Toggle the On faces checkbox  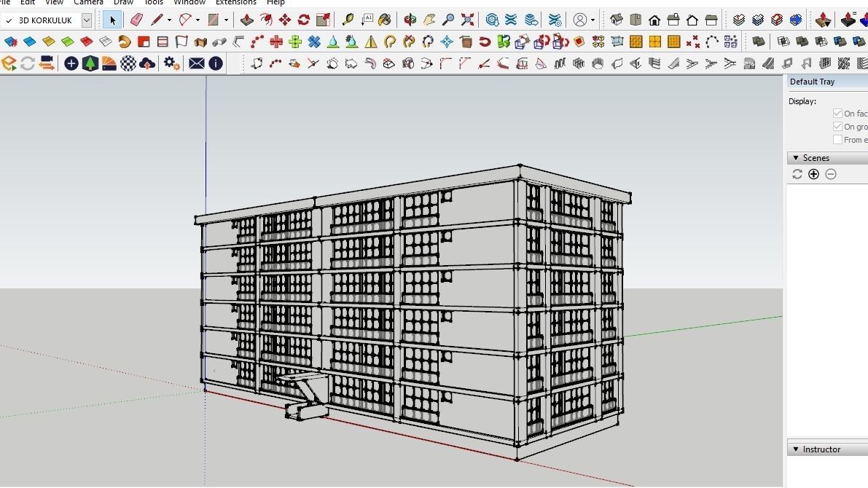837,114
